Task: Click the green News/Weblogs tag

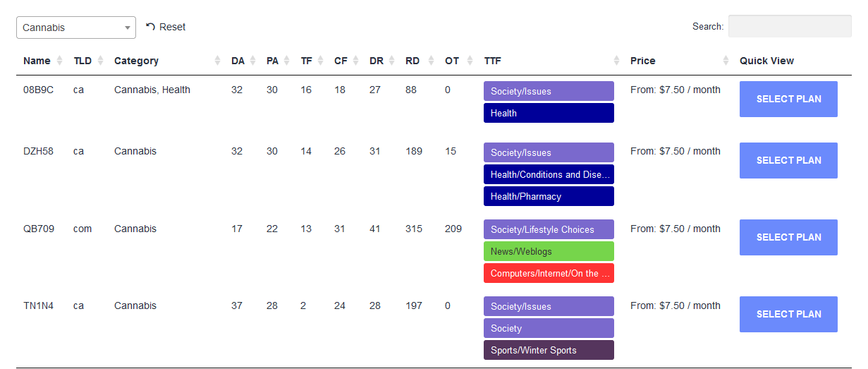Action: [x=549, y=251]
